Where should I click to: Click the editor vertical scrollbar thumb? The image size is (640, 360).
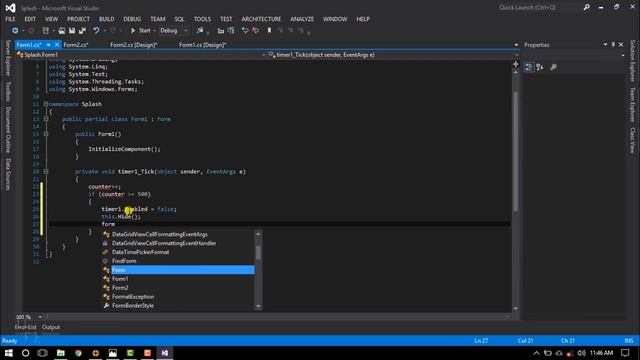(x=516, y=151)
